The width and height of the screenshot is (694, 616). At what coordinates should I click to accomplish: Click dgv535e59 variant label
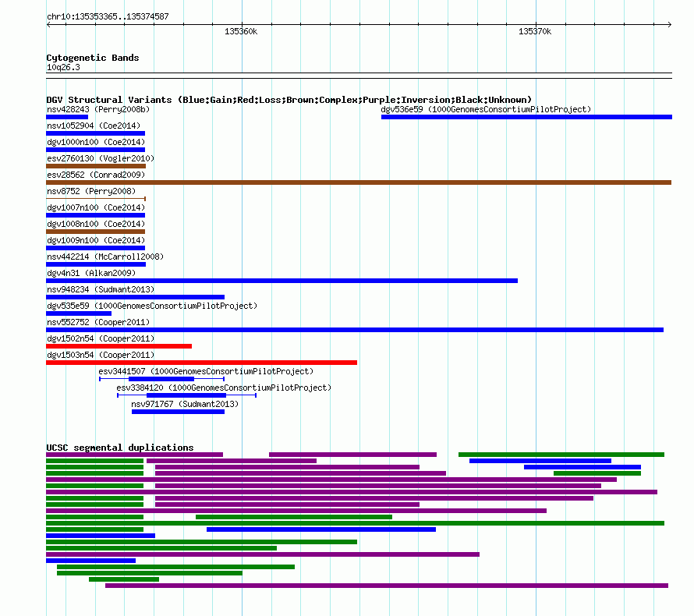click(x=152, y=306)
